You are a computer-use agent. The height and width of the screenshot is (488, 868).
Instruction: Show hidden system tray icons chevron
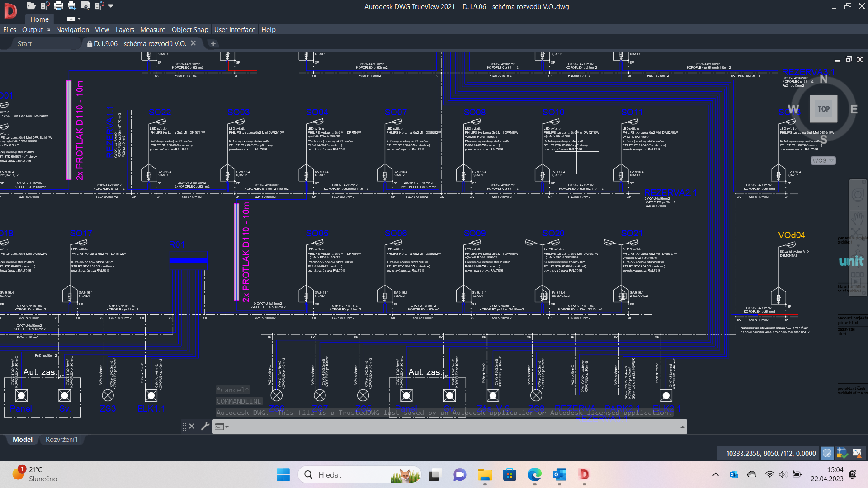pos(715,474)
